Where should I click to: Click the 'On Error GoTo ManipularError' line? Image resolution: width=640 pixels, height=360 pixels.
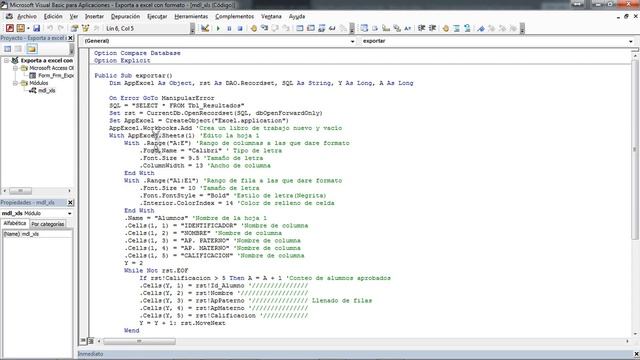tap(162, 98)
